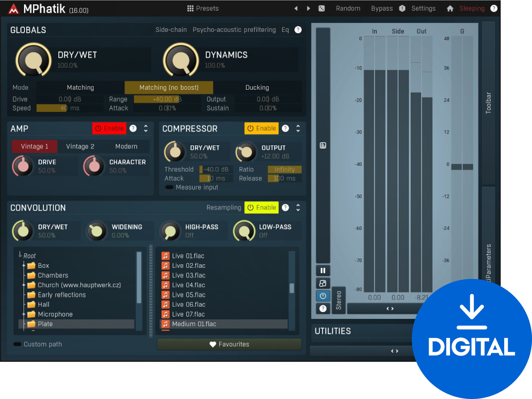Open the Compressor help icon
This screenshot has width=532, height=399.
tap(285, 129)
